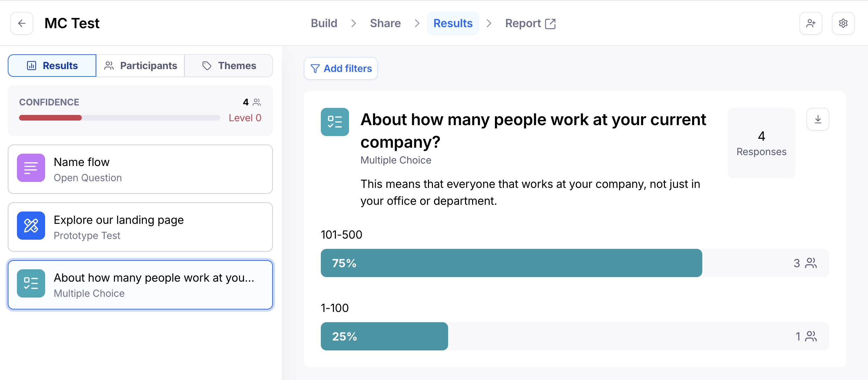Click the participants icon beside 25% bar
Image resolution: width=868 pixels, height=380 pixels.
tap(811, 336)
